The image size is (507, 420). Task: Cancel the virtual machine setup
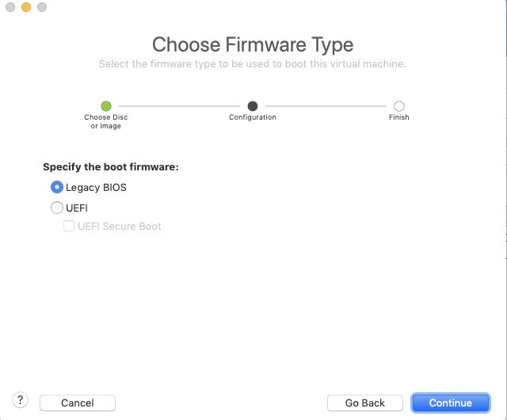click(78, 403)
